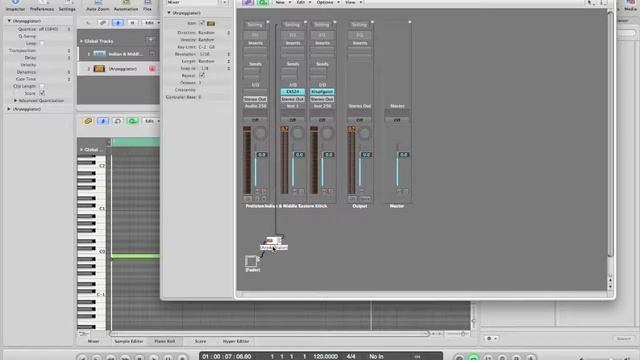
Task: Open the Settings toolbar item
Action: [67, 5]
